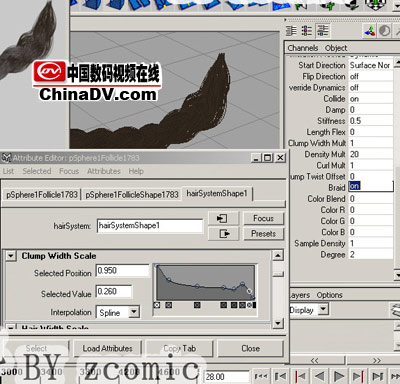400x384 pixels.
Task: Click the Close button at bottom
Action: click(250, 348)
